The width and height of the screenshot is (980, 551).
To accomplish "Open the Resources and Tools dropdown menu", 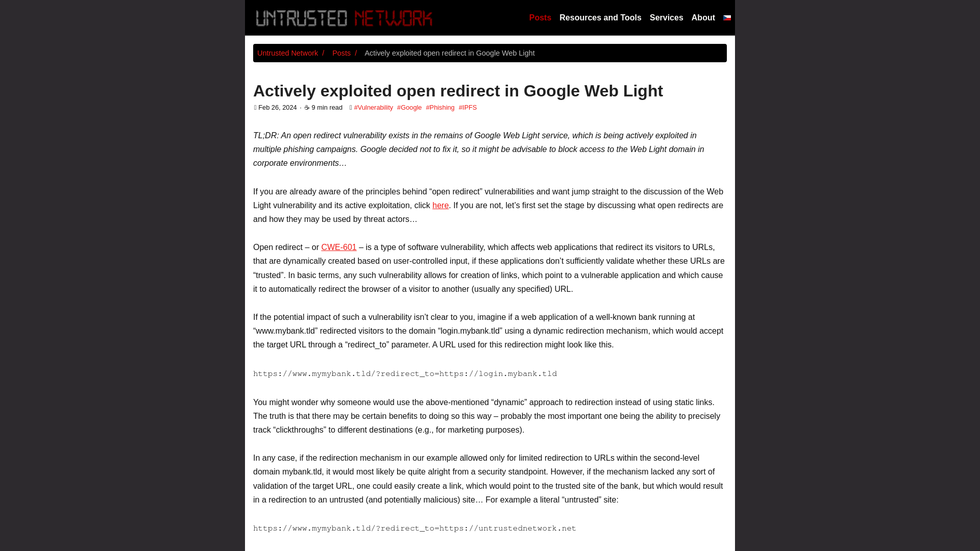I will coord(600,17).
